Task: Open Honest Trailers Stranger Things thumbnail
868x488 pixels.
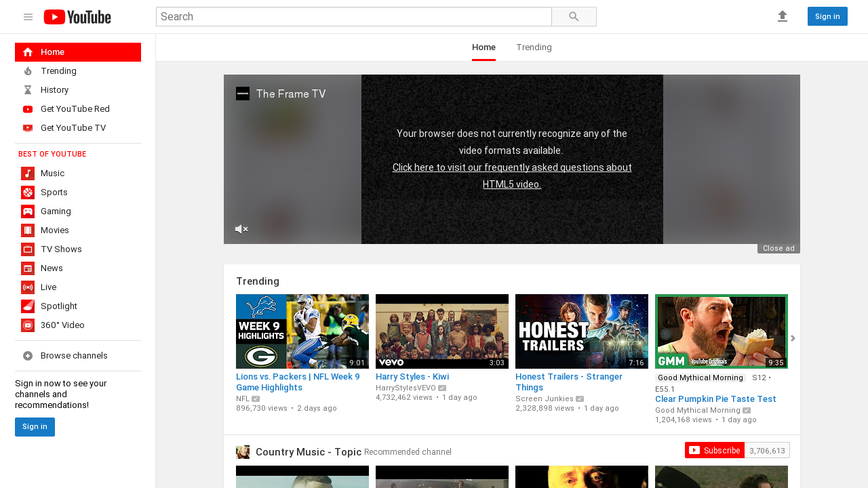Action: pyautogui.click(x=582, y=331)
